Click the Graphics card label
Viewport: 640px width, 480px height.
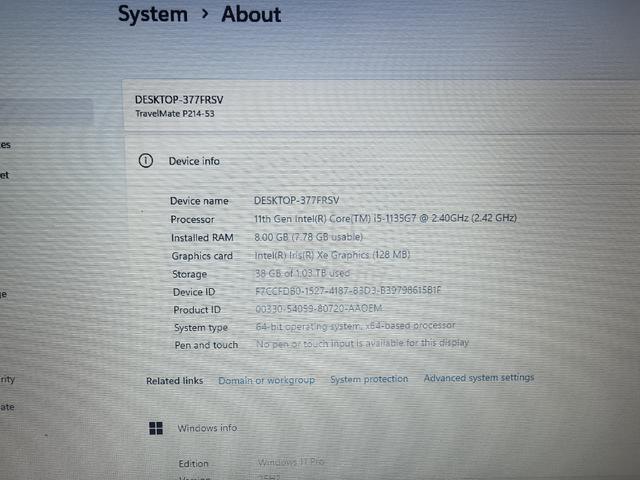point(202,256)
